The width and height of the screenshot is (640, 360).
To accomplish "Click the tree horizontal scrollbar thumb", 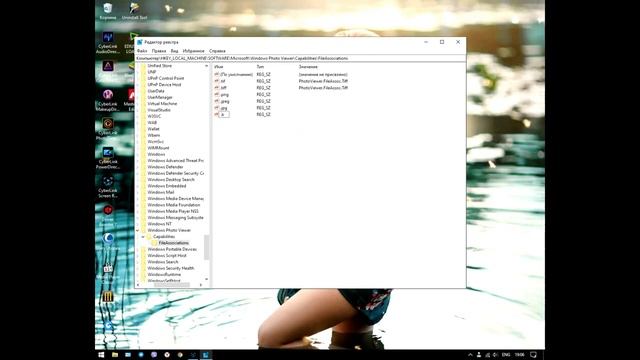I will coord(171,285).
